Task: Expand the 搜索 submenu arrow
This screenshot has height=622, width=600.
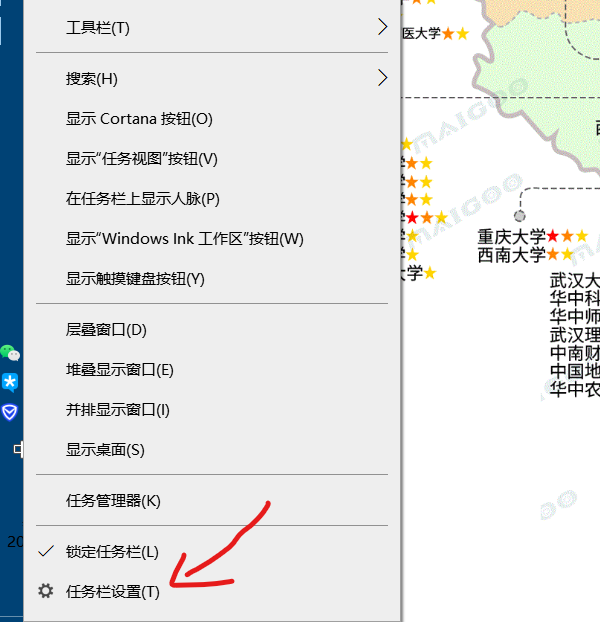Action: [382, 78]
